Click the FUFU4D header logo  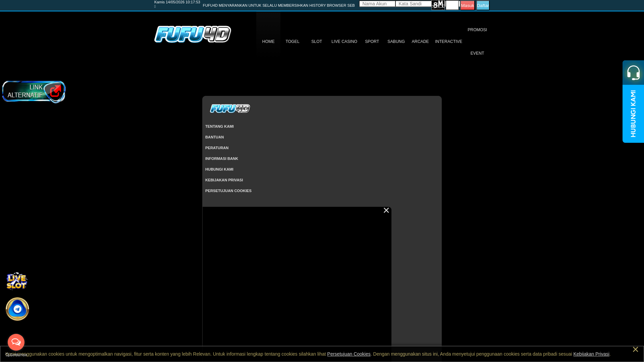193,34
